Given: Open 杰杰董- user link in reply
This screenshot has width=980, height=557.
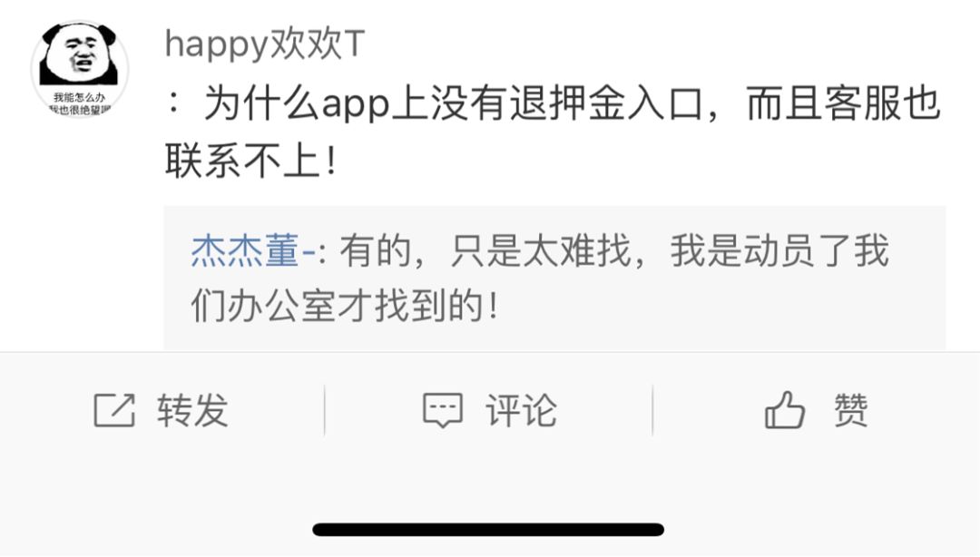Looking at the screenshot, I should [x=253, y=251].
